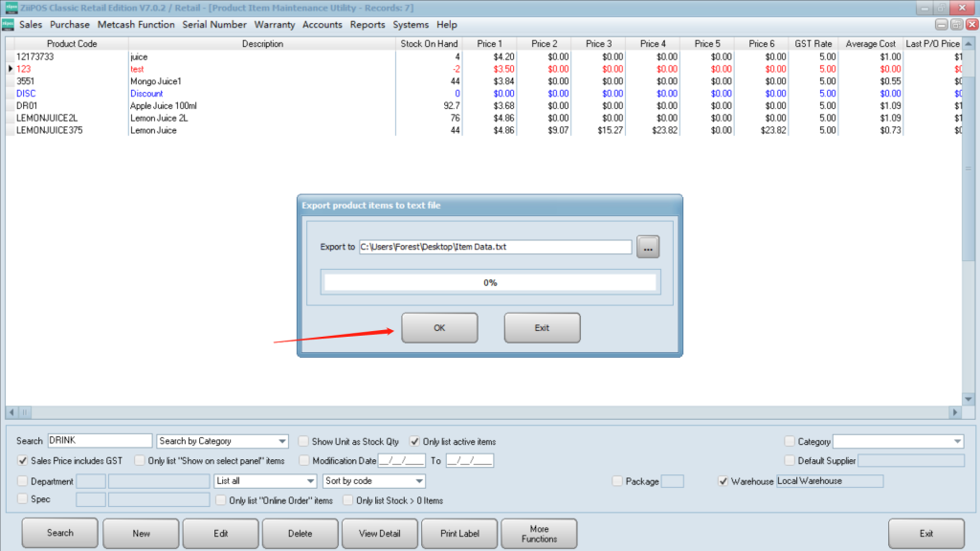Uncheck Only list active items
The image size is (980, 551).
(414, 442)
